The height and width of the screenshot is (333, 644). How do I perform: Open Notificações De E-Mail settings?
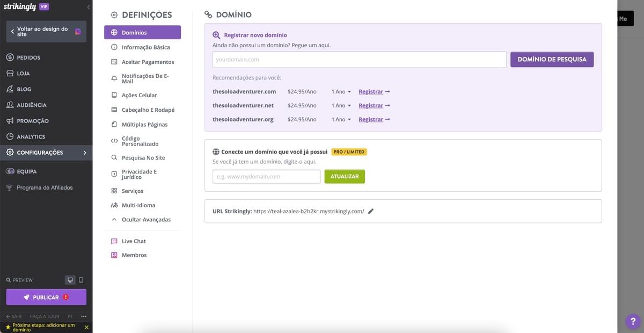[142, 78]
